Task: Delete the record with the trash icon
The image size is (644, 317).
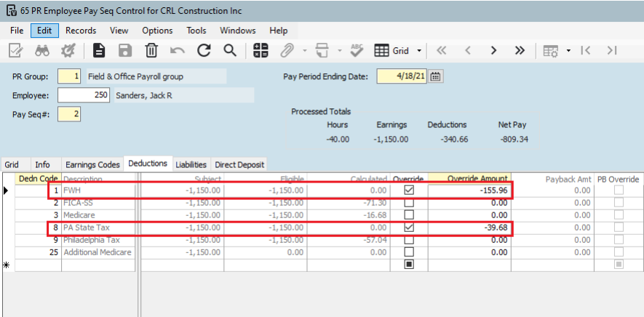Action: point(151,50)
